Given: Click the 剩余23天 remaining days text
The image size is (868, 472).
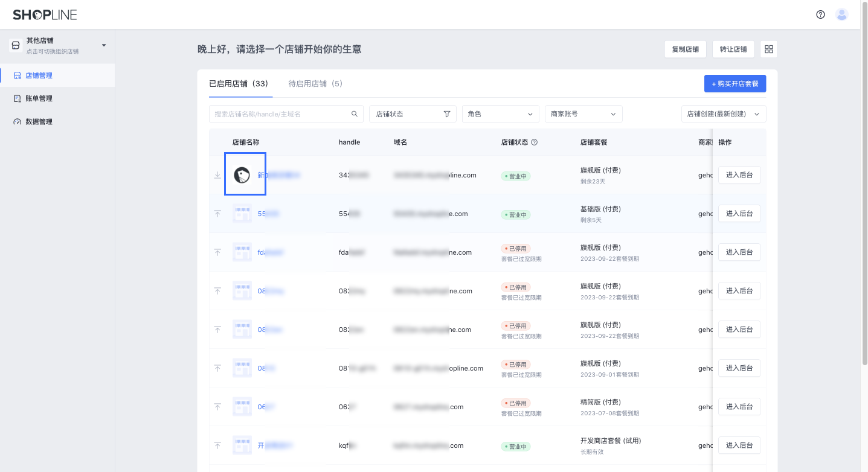Looking at the screenshot, I should point(593,182).
